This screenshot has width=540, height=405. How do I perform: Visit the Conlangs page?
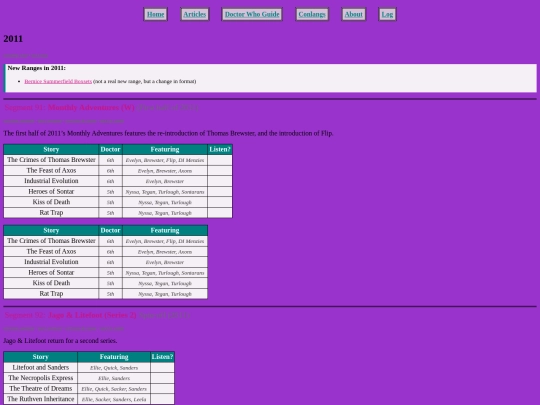tap(312, 14)
